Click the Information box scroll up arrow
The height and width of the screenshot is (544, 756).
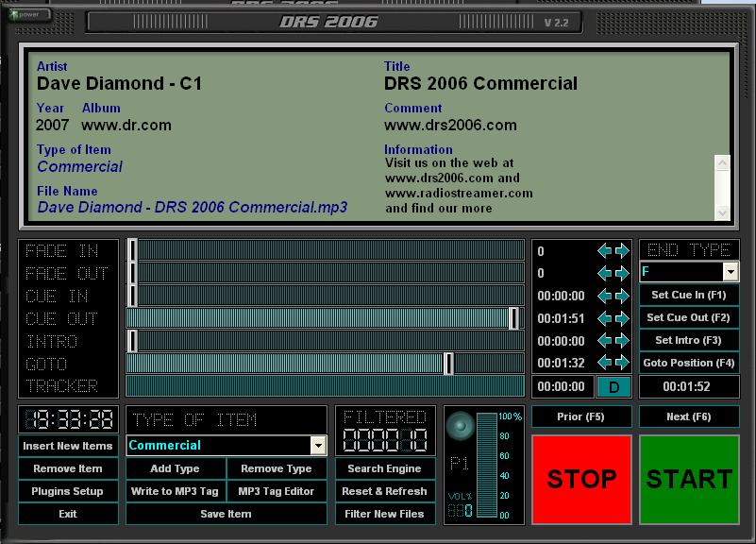pyautogui.click(x=722, y=163)
